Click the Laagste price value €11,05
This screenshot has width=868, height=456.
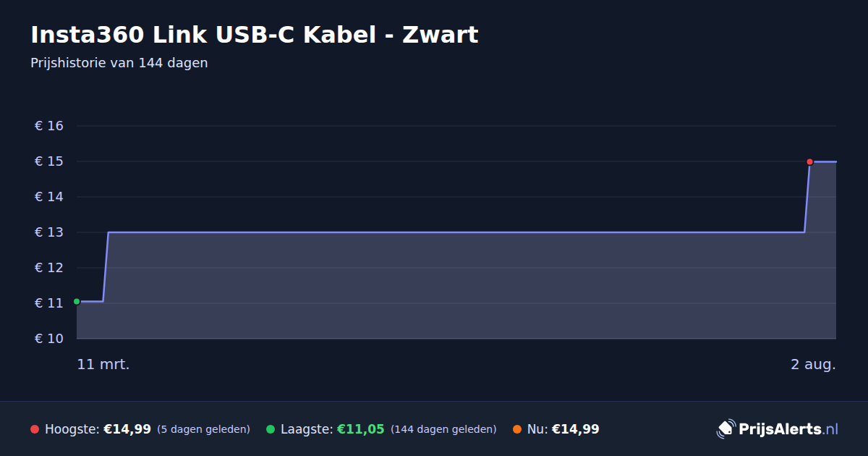361,429
